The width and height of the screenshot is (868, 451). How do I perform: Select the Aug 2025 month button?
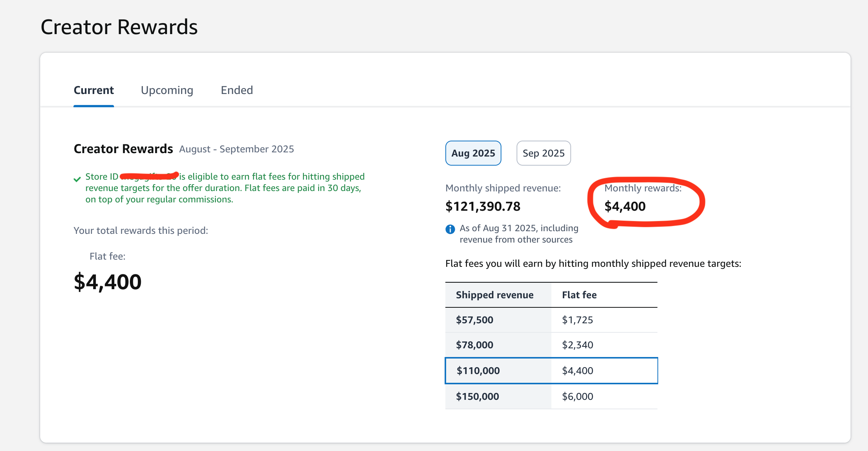(x=473, y=153)
